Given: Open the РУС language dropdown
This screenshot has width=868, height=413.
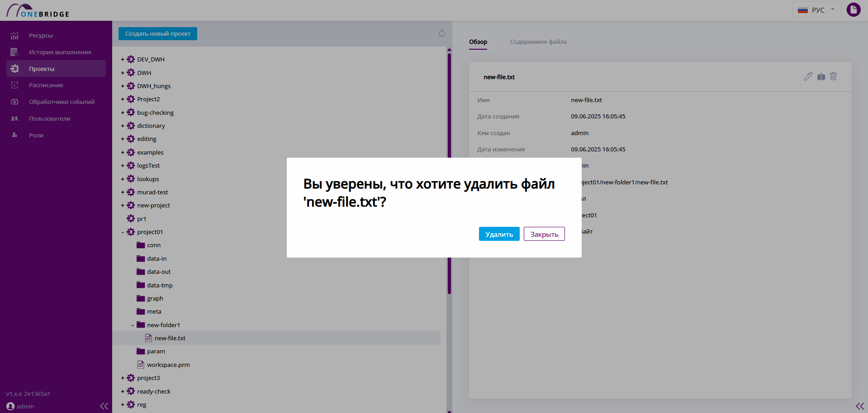Looking at the screenshot, I should [816, 10].
